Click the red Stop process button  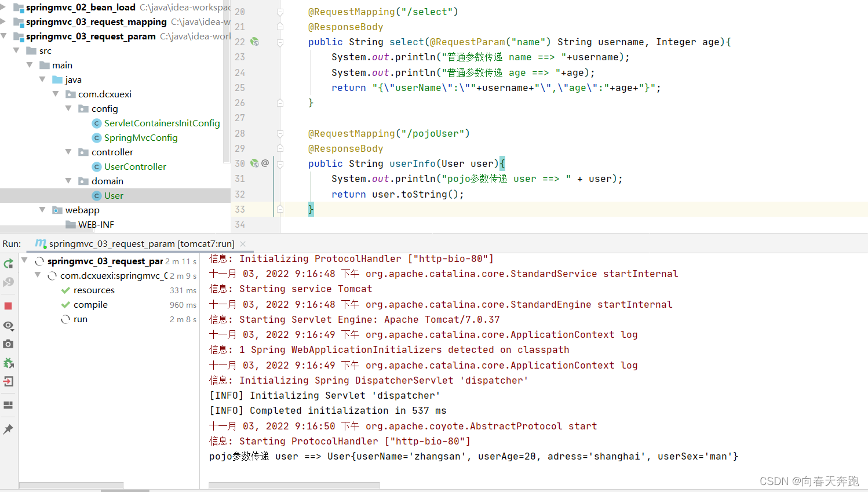point(8,306)
